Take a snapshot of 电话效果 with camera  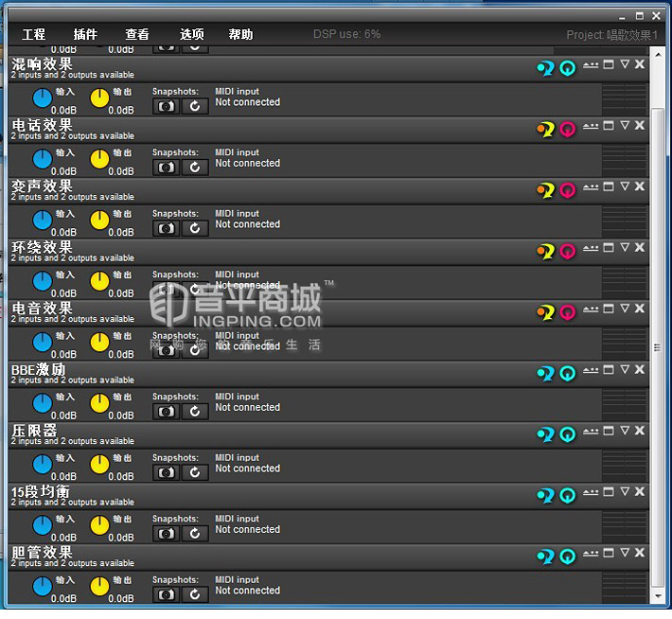pyautogui.click(x=167, y=168)
